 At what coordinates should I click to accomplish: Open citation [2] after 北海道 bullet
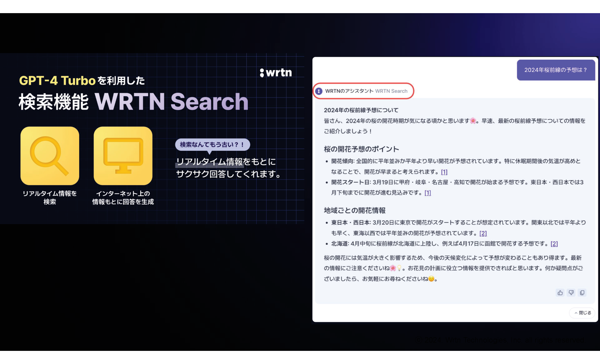click(554, 244)
